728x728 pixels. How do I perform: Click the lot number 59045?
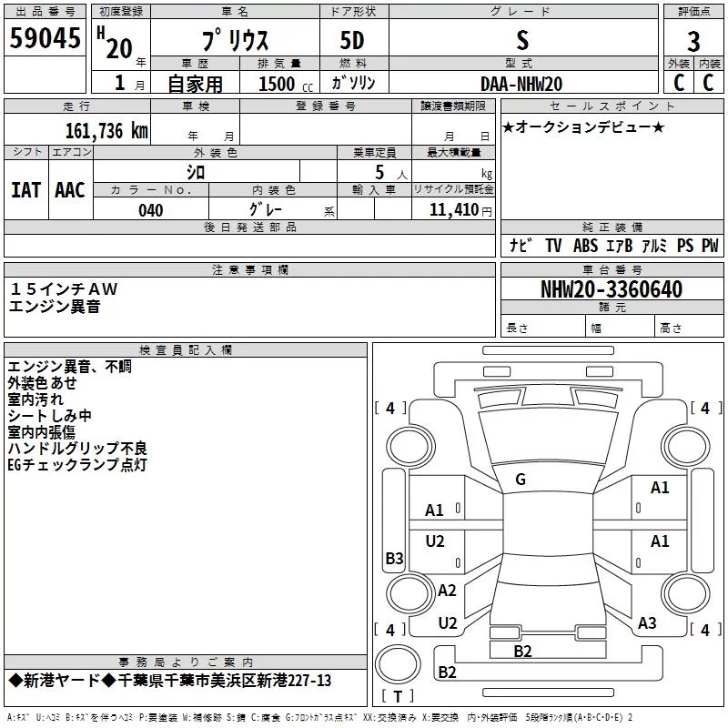pyautogui.click(x=45, y=38)
